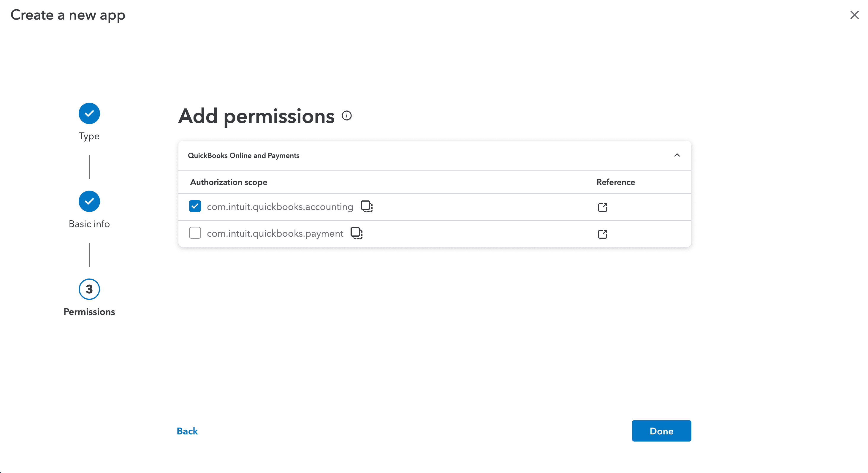Click info icon beside Add permissions
The width and height of the screenshot is (868, 473).
[x=346, y=116]
